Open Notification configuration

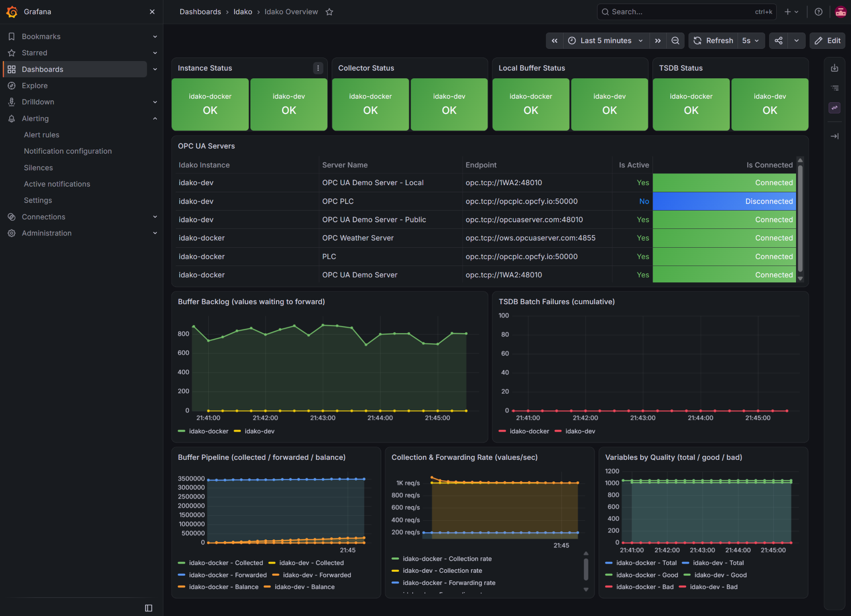pos(68,151)
